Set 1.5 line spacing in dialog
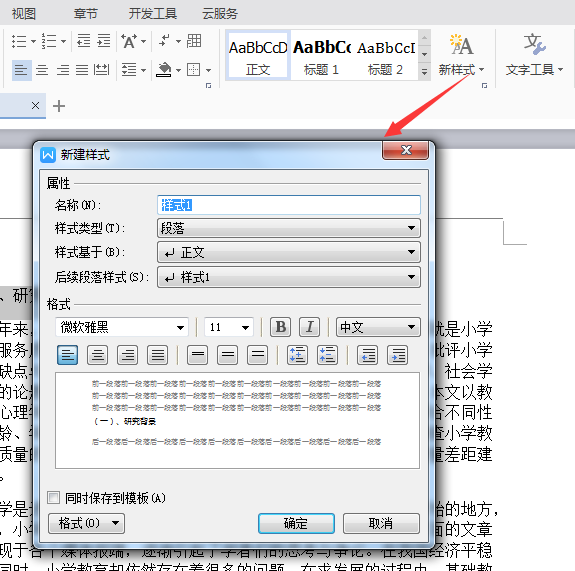The height and width of the screenshot is (571, 575). [227, 355]
